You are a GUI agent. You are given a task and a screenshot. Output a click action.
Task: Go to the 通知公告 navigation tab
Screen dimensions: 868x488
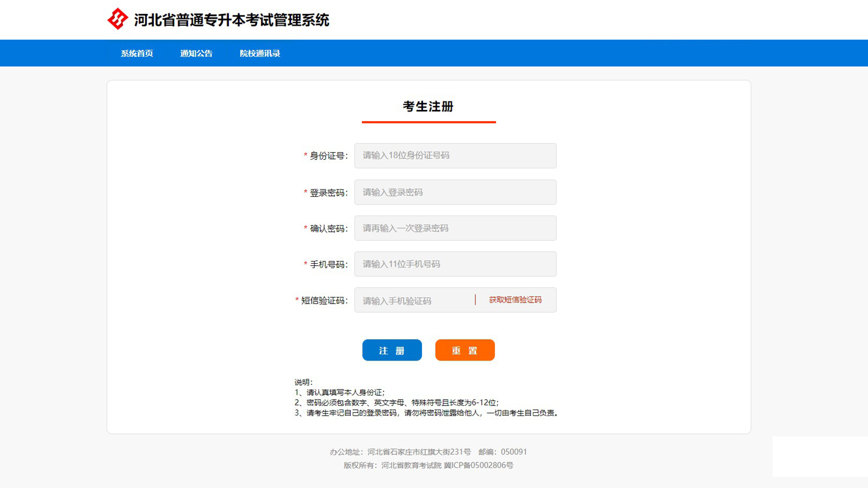coord(196,53)
